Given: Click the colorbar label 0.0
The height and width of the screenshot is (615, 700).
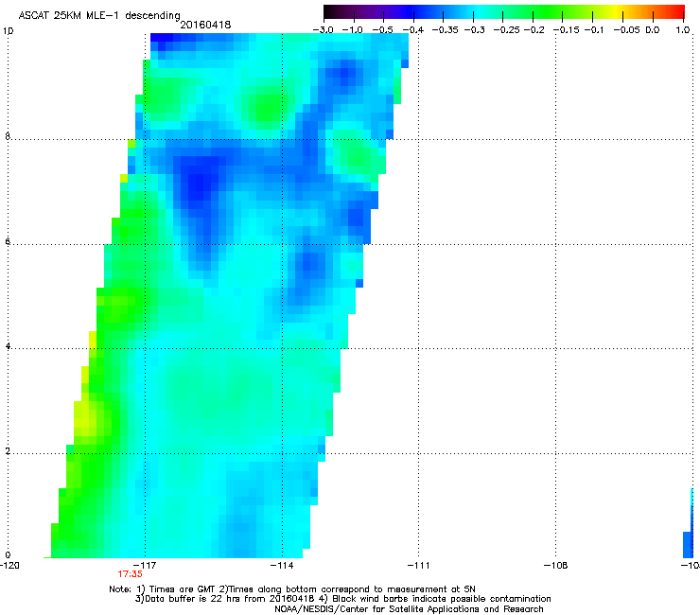Looking at the screenshot, I should 653,30.
